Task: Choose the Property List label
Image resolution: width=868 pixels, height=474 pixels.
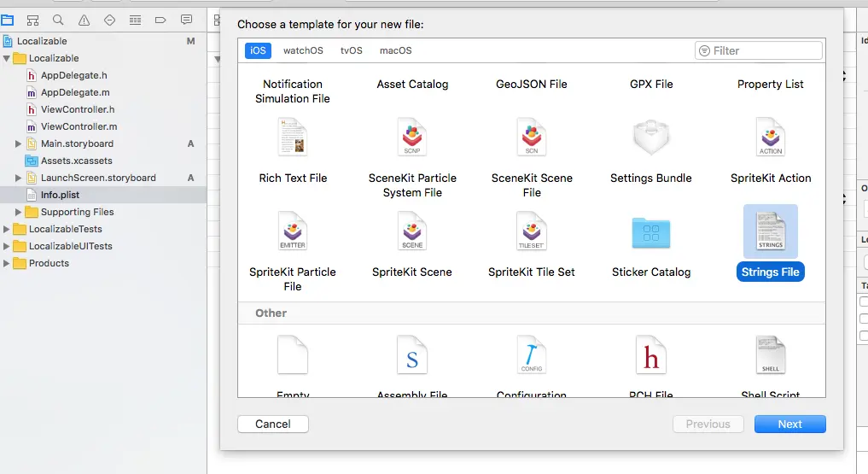Action: pyautogui.click(x=771, y=85)
